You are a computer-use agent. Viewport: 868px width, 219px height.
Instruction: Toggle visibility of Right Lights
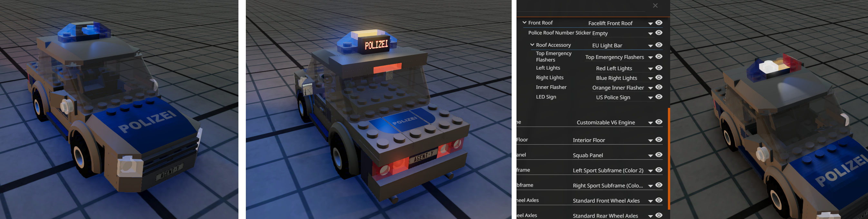pyautogui.click(x=659, y=77)
